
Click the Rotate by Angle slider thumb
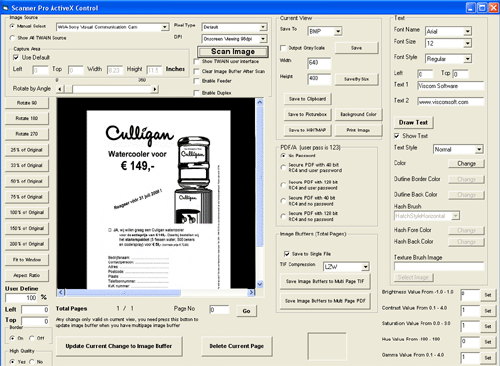tap(68, 89)
